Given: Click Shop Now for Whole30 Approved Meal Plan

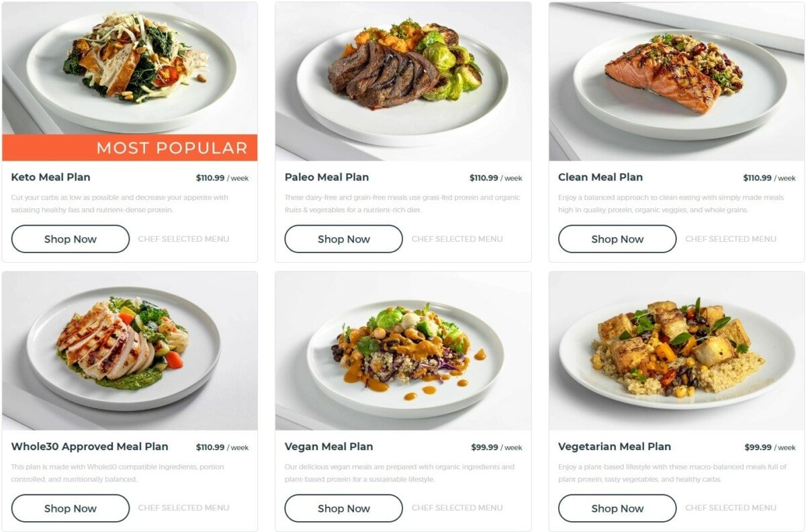Looking at the screenshot, I should point(71,508).
